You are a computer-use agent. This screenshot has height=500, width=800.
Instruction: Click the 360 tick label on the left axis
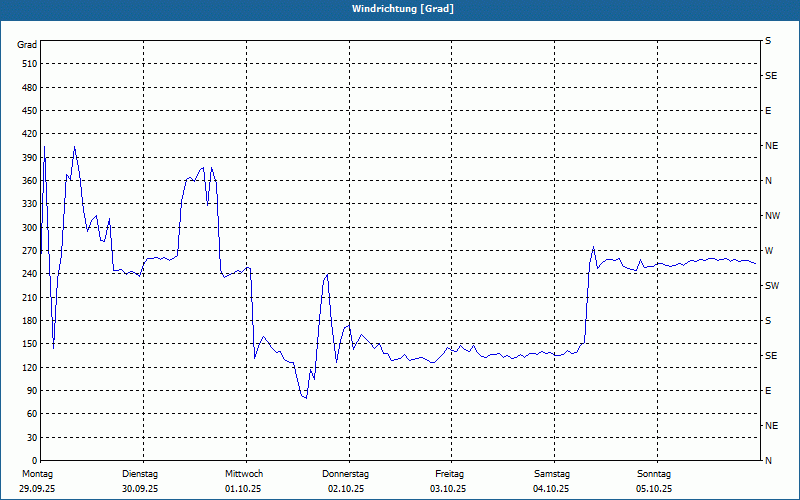pos(28,181)
